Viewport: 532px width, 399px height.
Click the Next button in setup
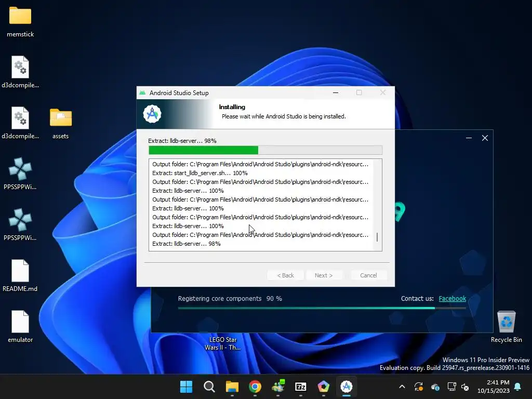pyautogui.click(x=324, y=275)
